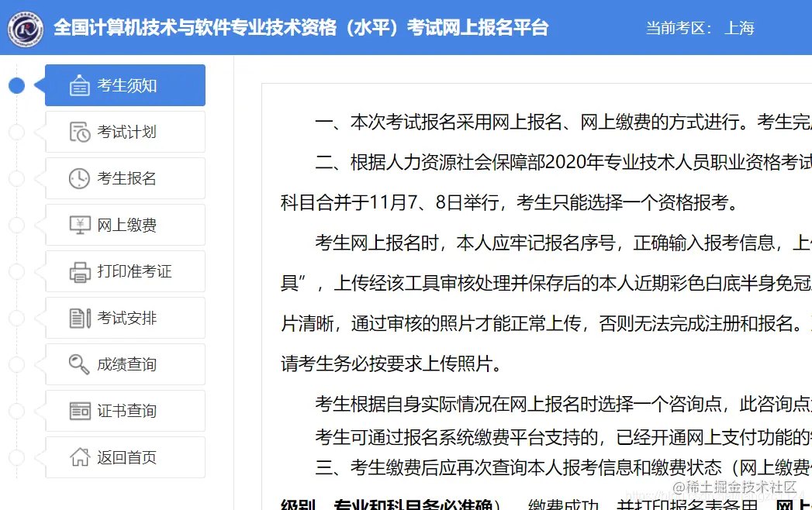The height and width of the screenshot is (510, 812).
Task: Click the badge icon beside 考生须知
Action: [x=78, y=86]
